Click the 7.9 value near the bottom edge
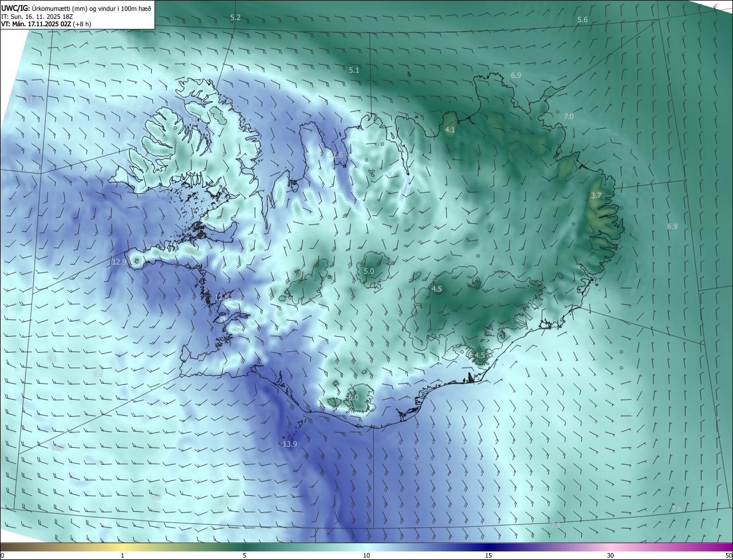733x560 pixels. tap(555, 525)
